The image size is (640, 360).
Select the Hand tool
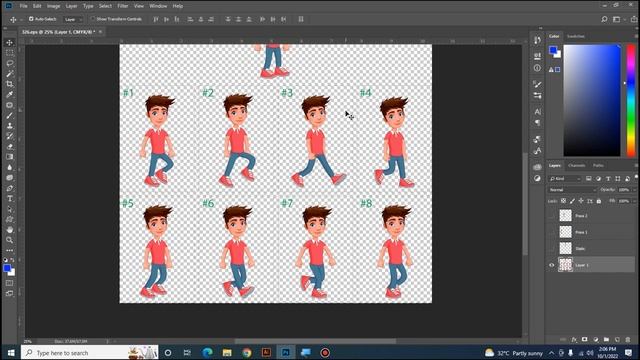coord(9,230)
